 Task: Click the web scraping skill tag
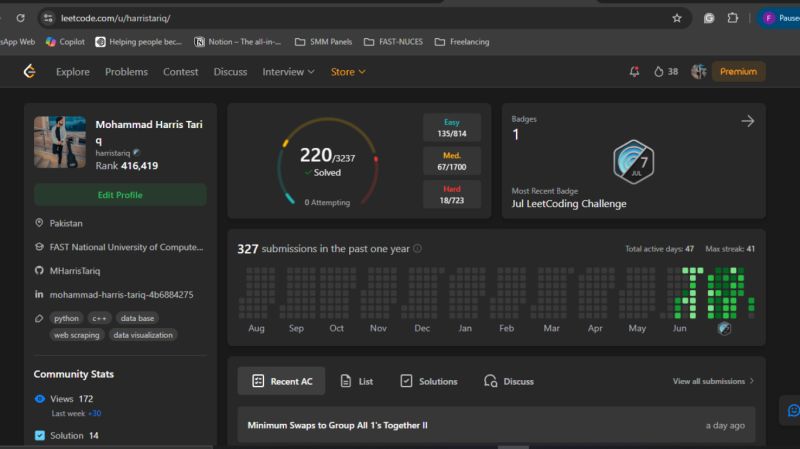[x=77, y=335]
